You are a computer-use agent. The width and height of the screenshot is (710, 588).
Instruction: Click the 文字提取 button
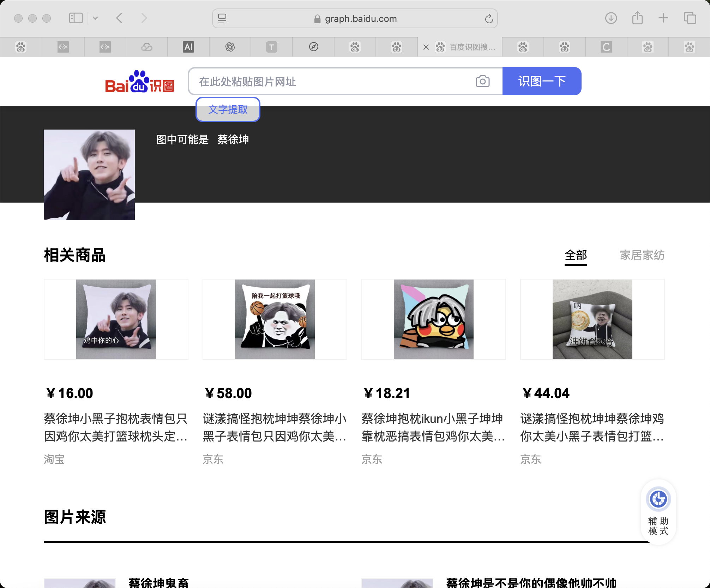tap(228, 109)
